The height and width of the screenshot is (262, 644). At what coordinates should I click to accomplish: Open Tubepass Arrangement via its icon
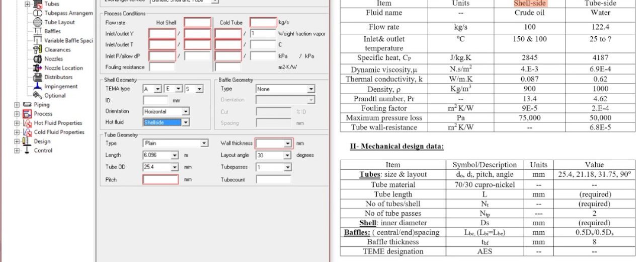(x=37, y=13)
